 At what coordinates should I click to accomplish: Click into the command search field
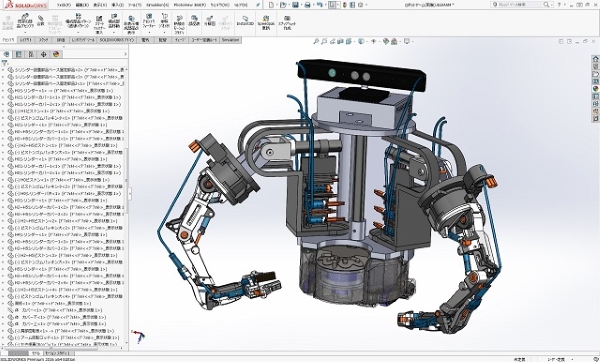520,5
